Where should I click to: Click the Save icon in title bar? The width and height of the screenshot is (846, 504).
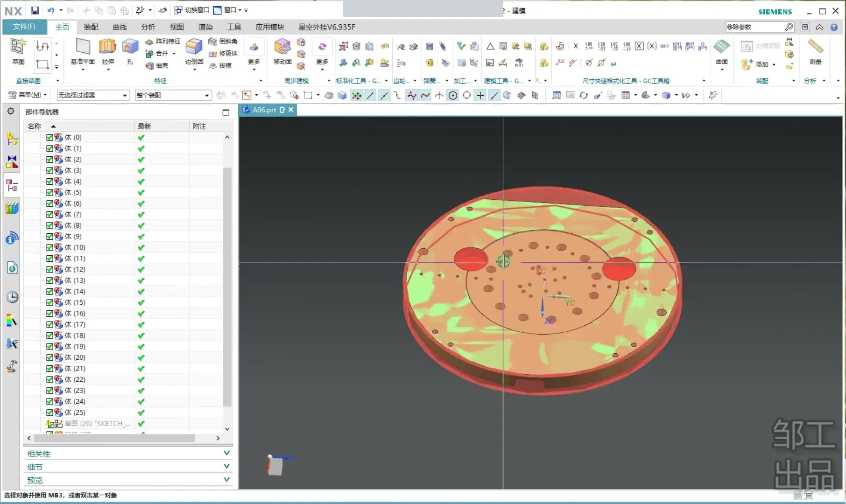pyautogui.click(x=35, y=10)
